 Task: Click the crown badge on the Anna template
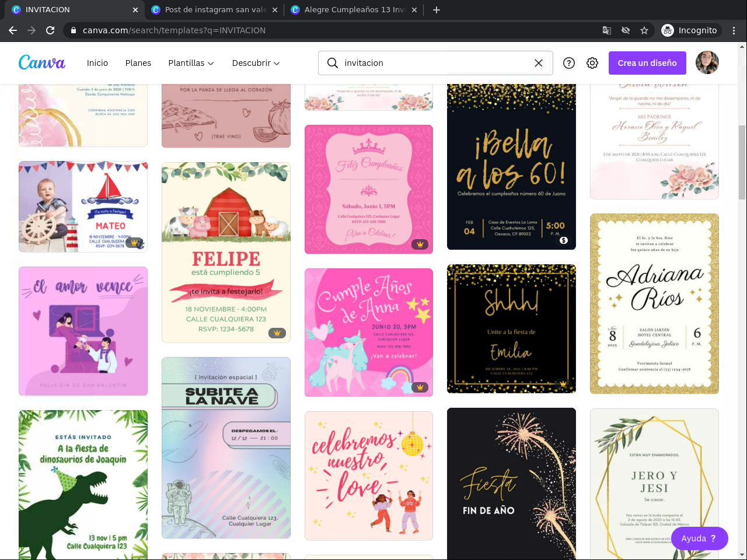coord(420,387)
